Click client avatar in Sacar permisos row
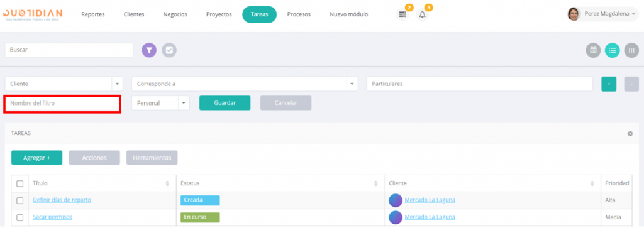 [396, 217]
